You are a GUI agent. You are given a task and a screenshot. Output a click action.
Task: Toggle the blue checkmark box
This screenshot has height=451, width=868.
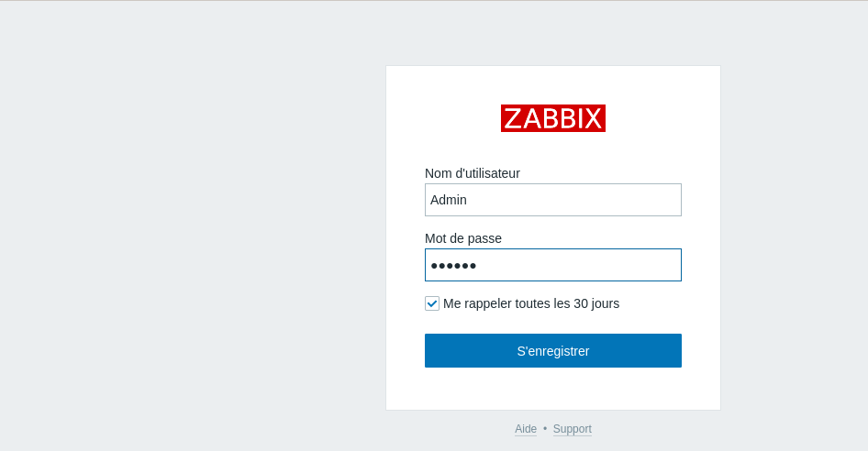[432, 303]
